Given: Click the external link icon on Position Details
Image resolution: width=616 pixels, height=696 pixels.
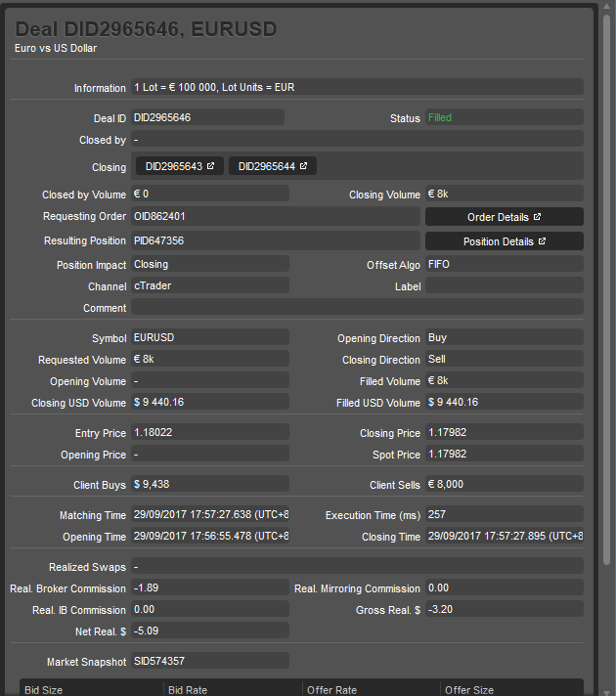Looking at the screenshot, I should click(543, 241).
